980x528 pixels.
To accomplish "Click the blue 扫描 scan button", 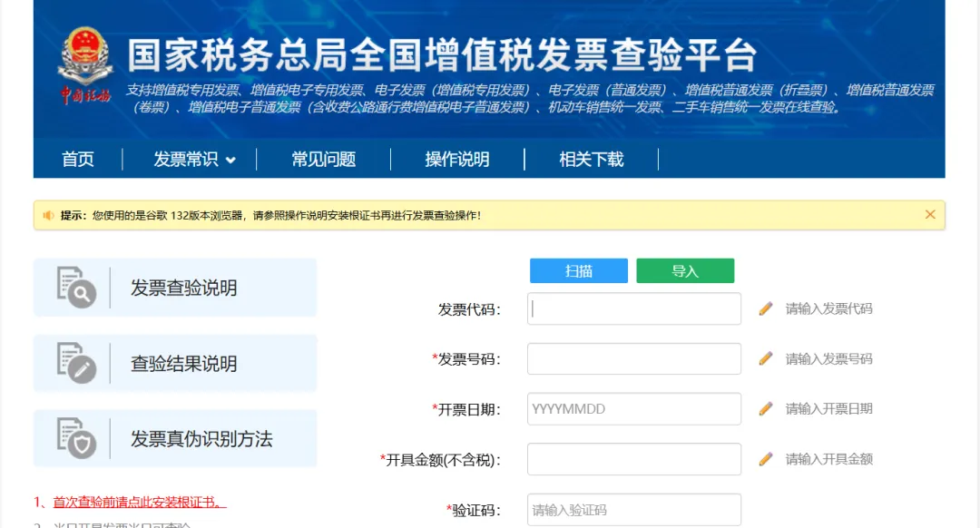I will (x=579, y=270).
